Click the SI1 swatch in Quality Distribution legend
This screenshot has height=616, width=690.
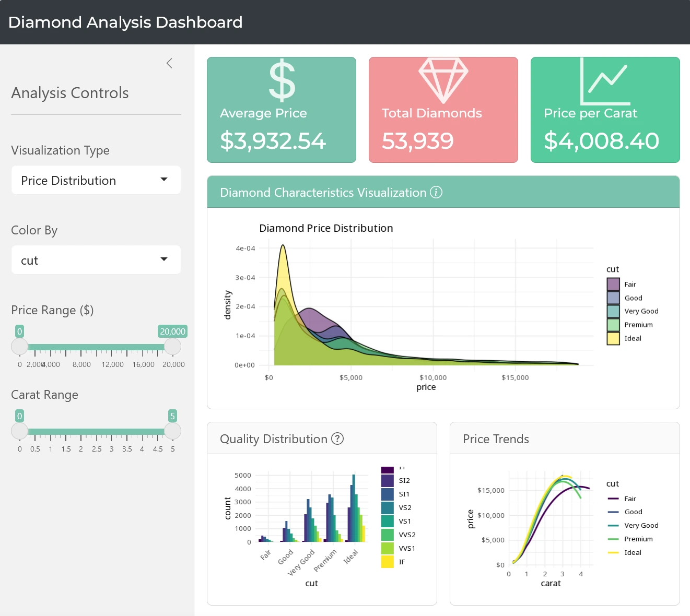coord(388,494)
